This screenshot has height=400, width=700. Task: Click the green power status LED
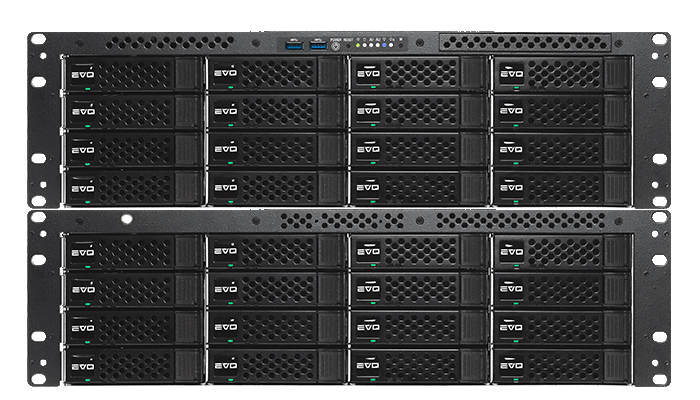pos(358,45)
